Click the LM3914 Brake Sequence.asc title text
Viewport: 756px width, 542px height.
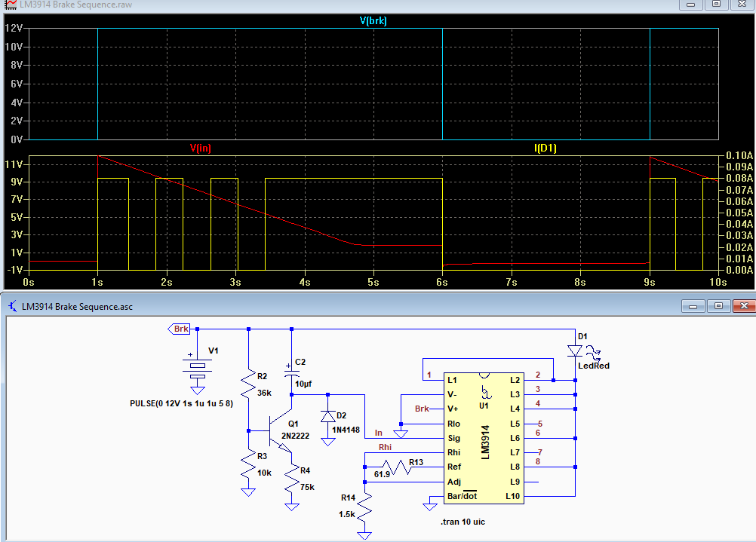pyautogui.click(x=77, y=306)
